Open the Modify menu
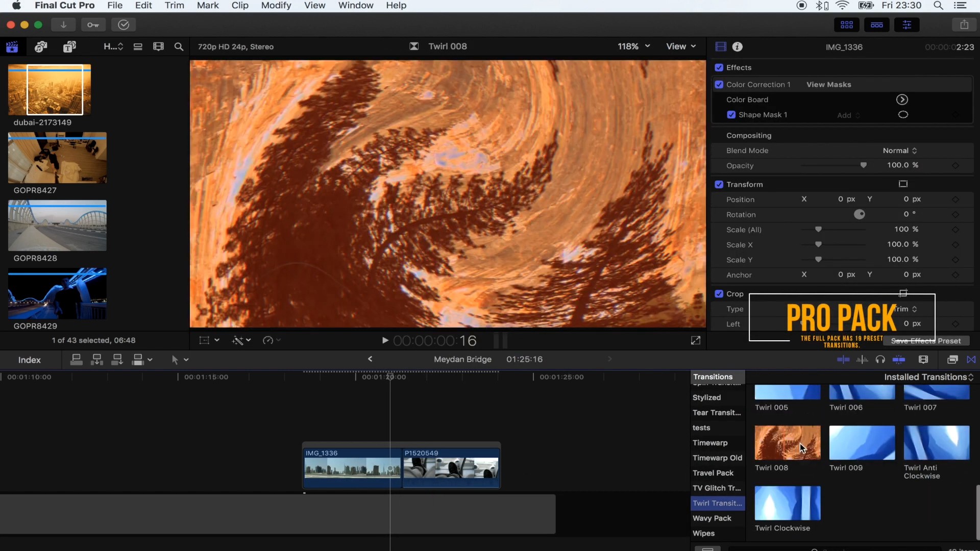Viewport: 980px width, 551px height. point(277,5)
